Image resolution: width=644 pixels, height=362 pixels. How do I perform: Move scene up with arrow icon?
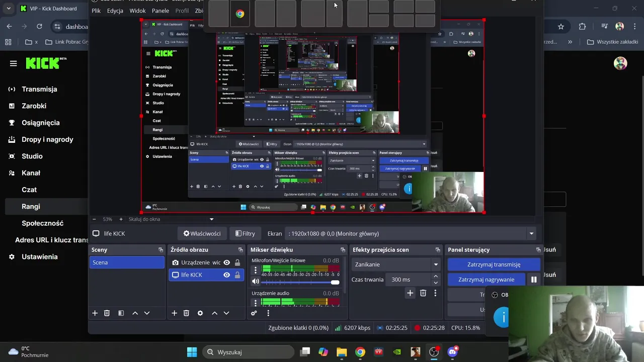click(135, 313)
